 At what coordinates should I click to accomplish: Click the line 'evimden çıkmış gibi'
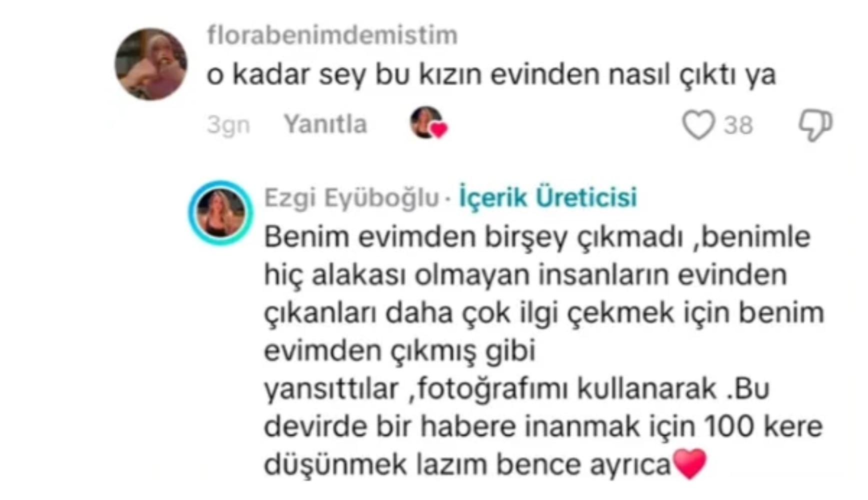pos(400,351)
